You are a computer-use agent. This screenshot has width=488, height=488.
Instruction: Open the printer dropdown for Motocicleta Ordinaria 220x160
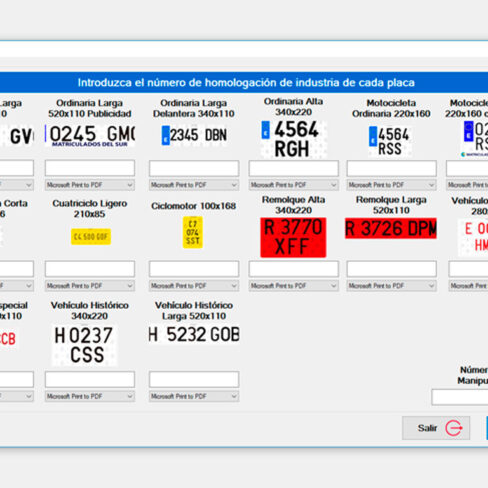[392, 185]
